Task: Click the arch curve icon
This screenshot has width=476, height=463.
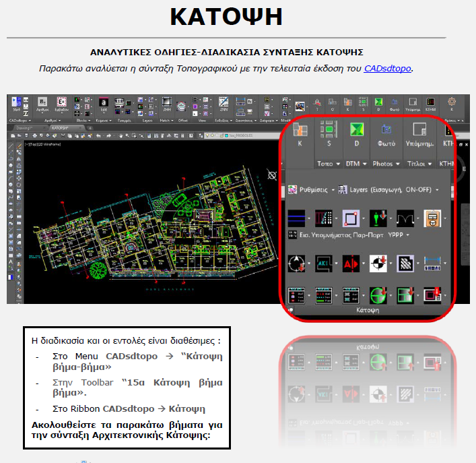Action: tap(405, 218)
